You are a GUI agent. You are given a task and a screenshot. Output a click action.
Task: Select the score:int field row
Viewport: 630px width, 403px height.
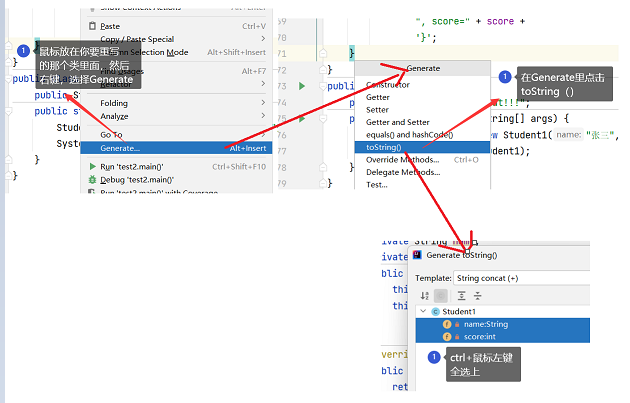click(x=503, y=337)
